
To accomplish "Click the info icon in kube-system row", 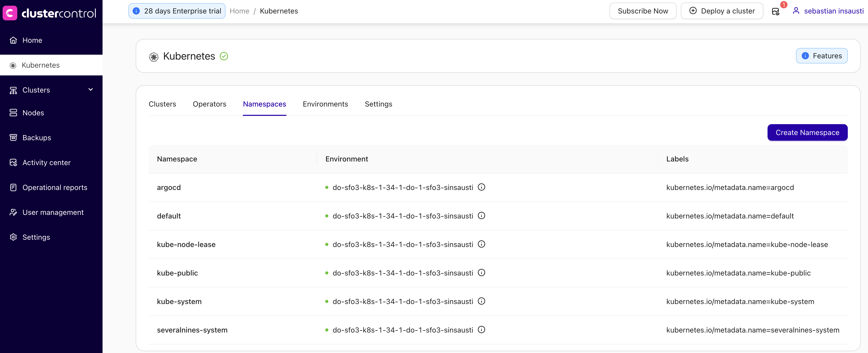I will pos(481,301).
